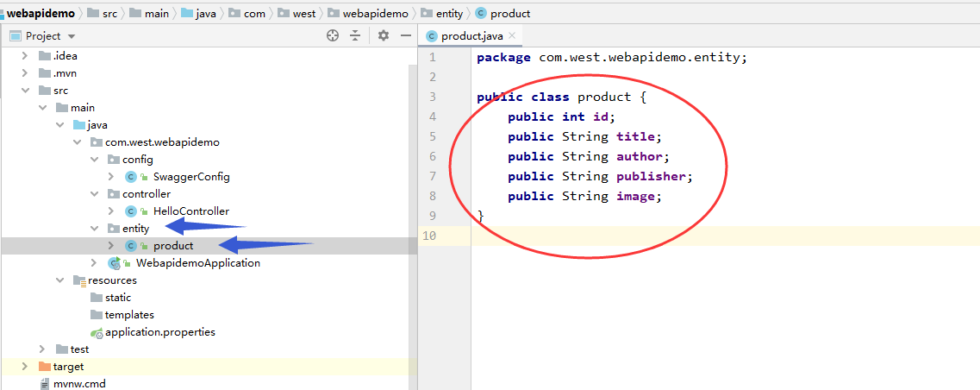Image resolution: width=980 pixels, height=390 pixels.
Task: Click line 10 in the code editor
Action: point(690,236)
